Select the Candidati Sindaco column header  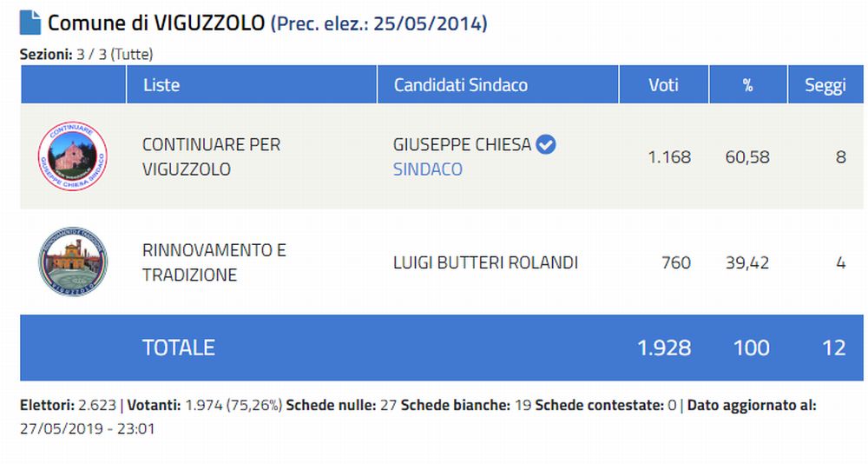coord(461,85)
